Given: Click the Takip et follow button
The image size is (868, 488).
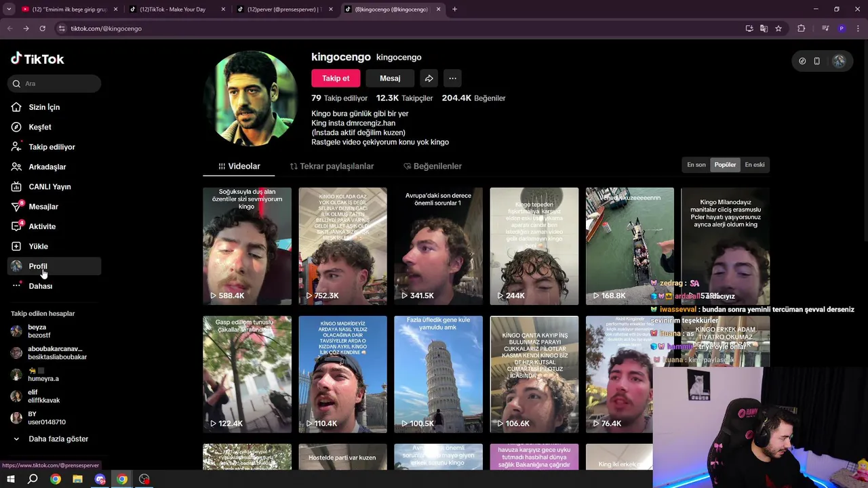Looking at the screenshot, I should 336,78.
